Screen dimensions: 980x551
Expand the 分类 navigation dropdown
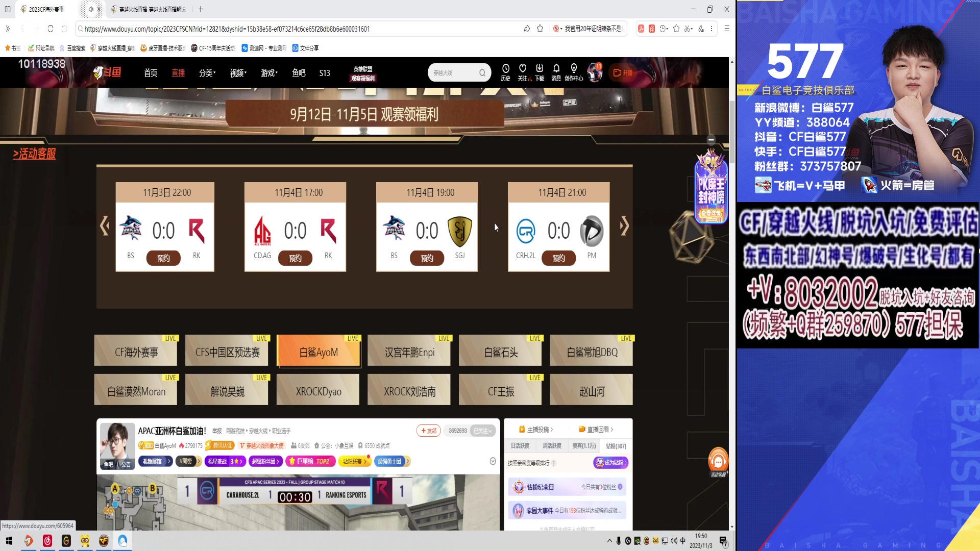tap(207, 73)
